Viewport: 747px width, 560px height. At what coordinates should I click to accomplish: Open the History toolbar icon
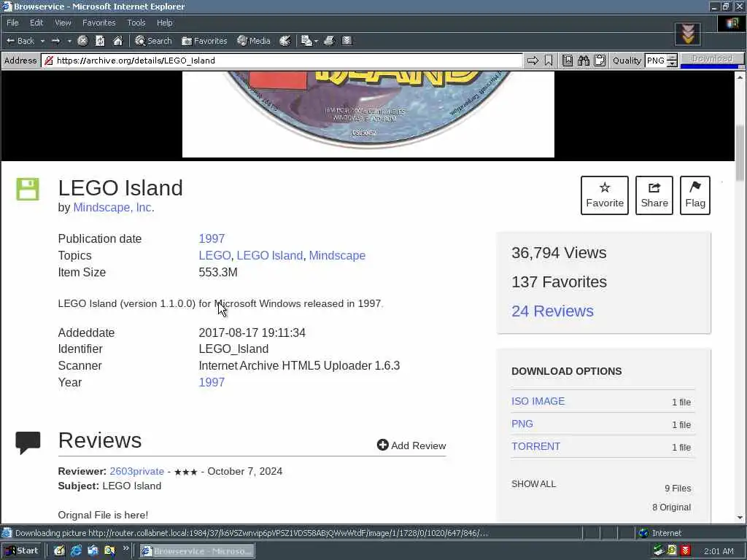tap(285, 41)
